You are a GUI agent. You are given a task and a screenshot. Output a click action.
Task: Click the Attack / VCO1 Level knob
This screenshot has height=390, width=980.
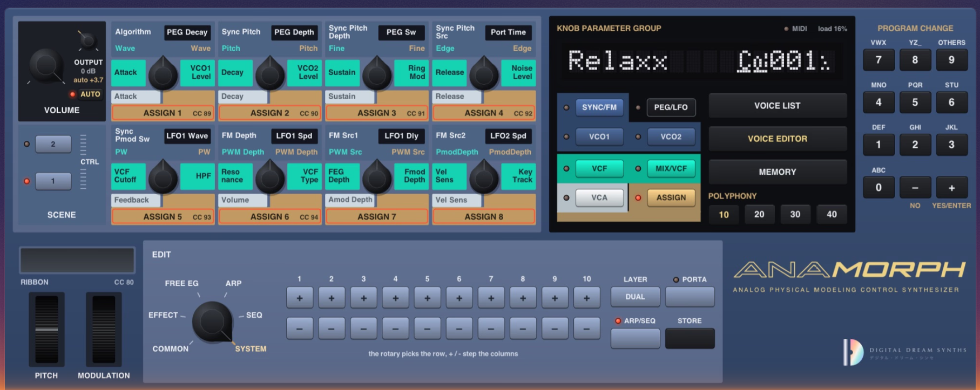pos(163,74)
